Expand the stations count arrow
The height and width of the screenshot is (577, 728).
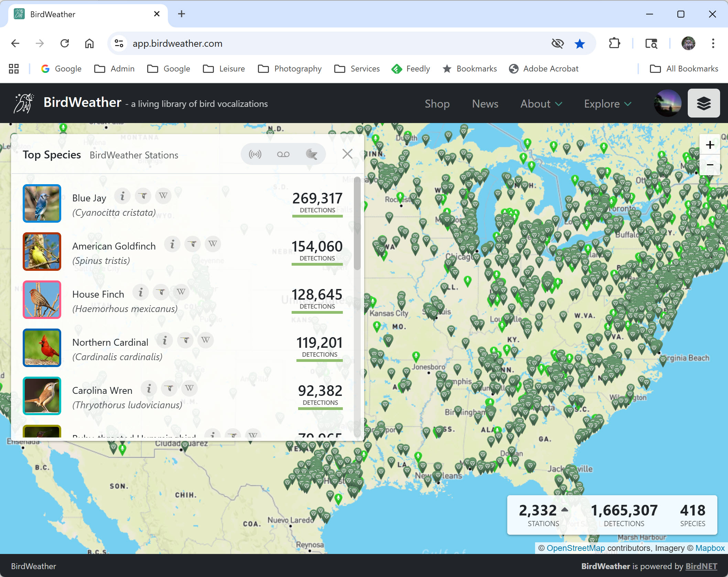point(565,510)
